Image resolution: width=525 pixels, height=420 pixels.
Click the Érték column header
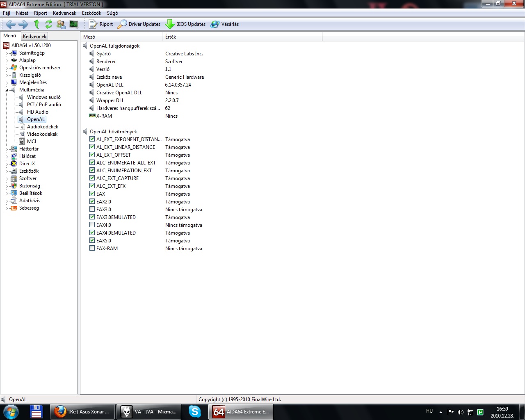coord(242,37)
